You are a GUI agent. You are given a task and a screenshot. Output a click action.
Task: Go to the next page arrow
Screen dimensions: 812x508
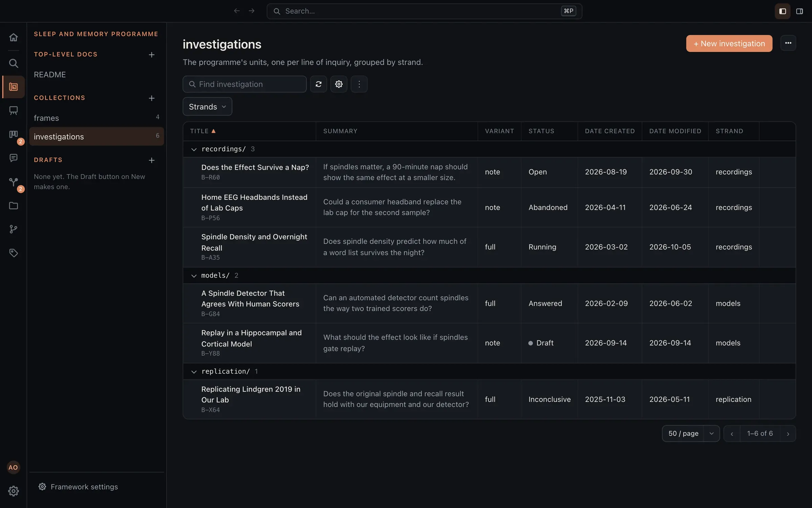(788, 433)
